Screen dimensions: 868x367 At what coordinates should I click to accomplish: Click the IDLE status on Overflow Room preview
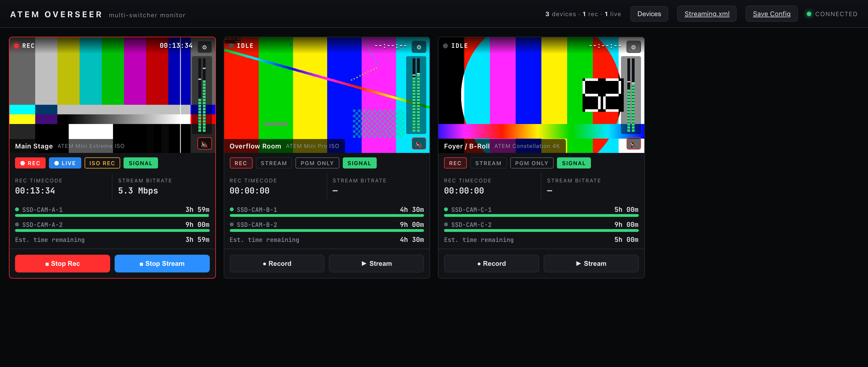click(241, 46)
